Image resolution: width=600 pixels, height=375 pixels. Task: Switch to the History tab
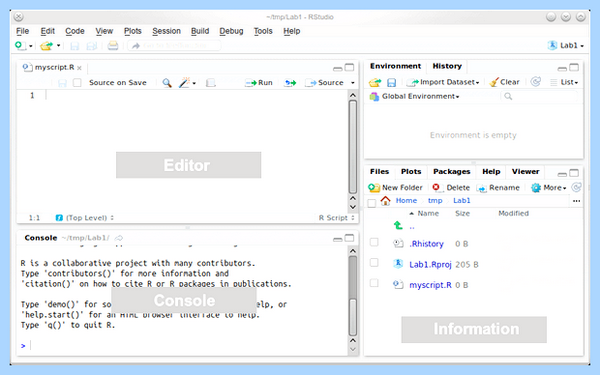point(447,66)
